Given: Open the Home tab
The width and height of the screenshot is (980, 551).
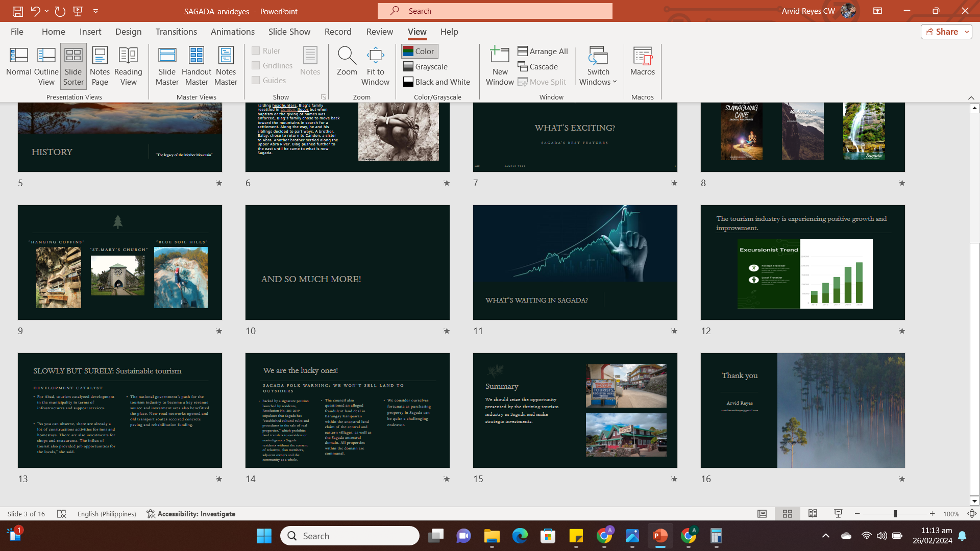Looking at the screenshot, I should [x=53, y=32].
